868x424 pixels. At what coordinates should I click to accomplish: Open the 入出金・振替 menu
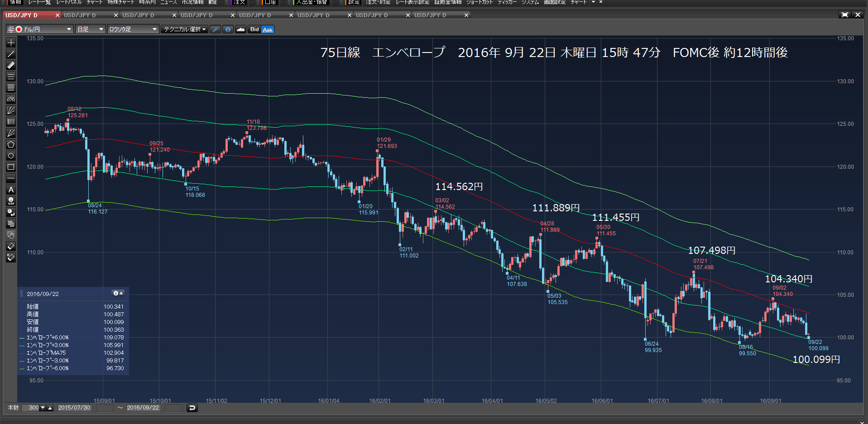click(x=312, y=2)
